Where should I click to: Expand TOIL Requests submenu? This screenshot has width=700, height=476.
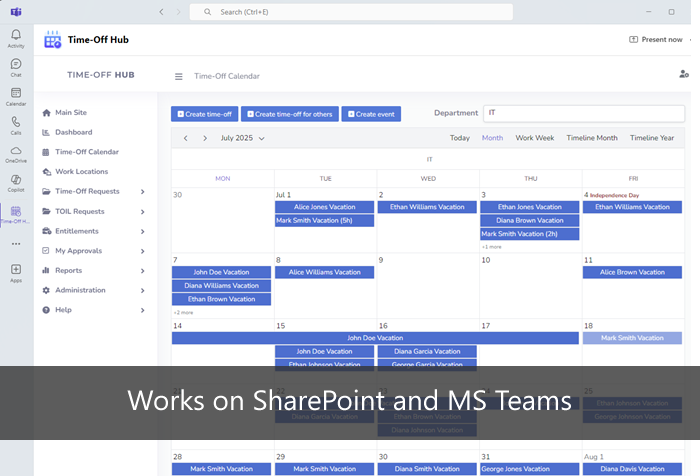tap(142, 212)
